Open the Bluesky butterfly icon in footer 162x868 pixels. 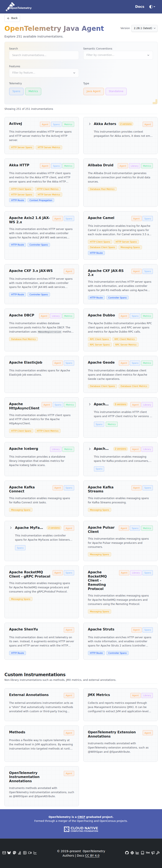(x=9, y=853)
